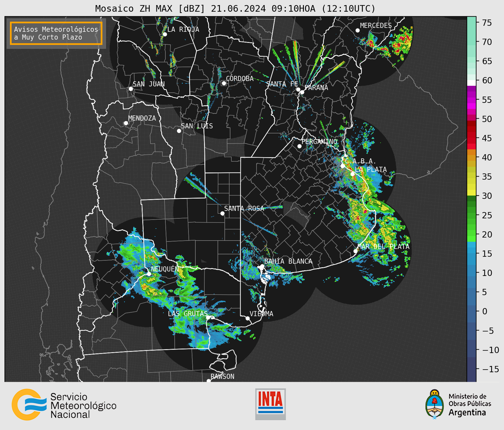The image size is (504, 430).
Task: Click the Rawson city marker
Action: pos(209,381)
